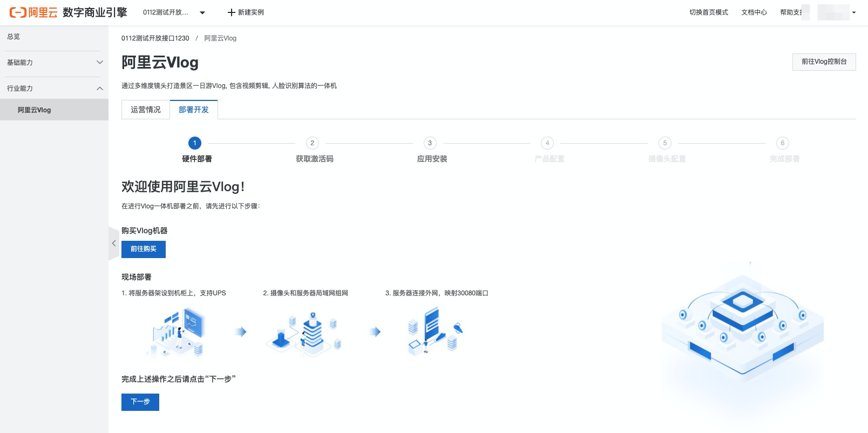This screenshot has height=433, width=868.
Task: Select 阿里云Vlog in the sidebar
Action: coord(54,110)
